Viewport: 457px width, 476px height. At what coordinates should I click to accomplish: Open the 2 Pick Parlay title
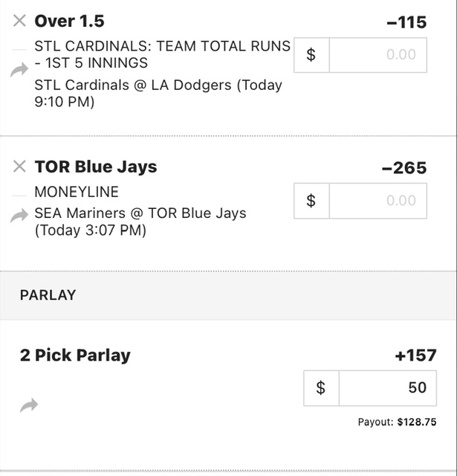(75, 356)
